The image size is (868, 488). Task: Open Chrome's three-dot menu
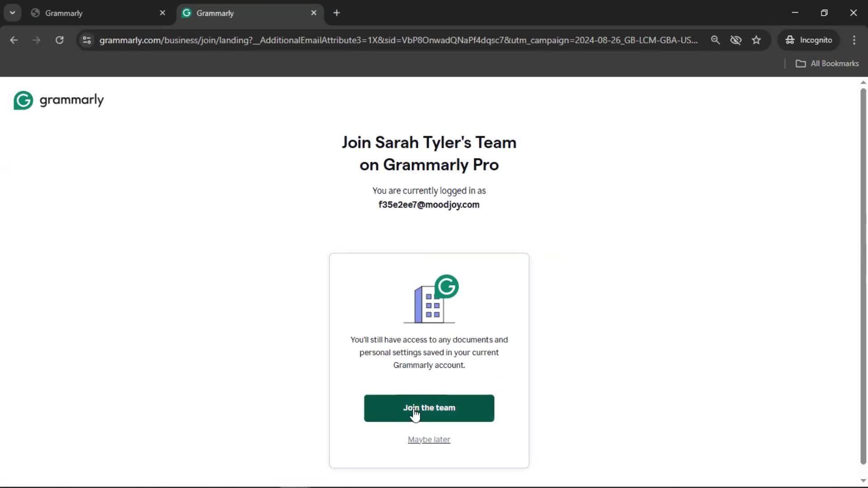point(854,40)
